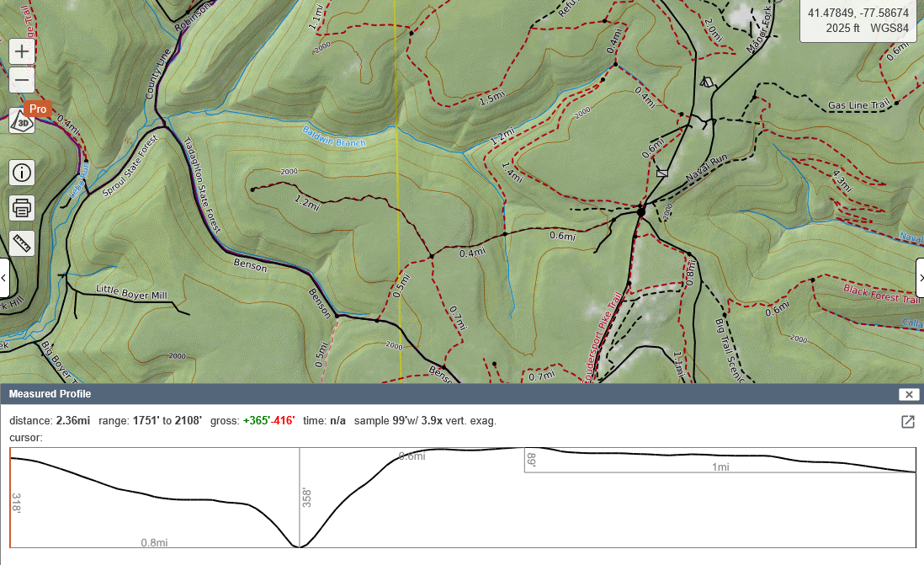
Task: Click the Gas Line Trail label
Action: pos(858,105)
